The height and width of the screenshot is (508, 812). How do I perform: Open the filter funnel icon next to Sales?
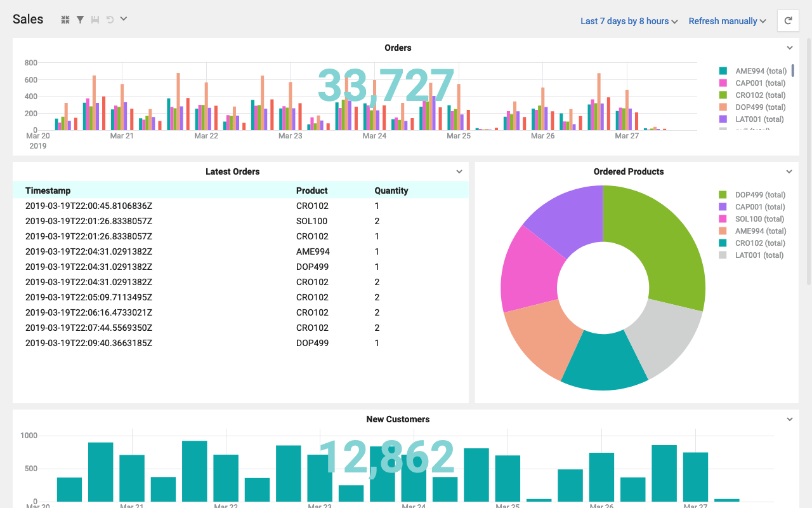80,19
